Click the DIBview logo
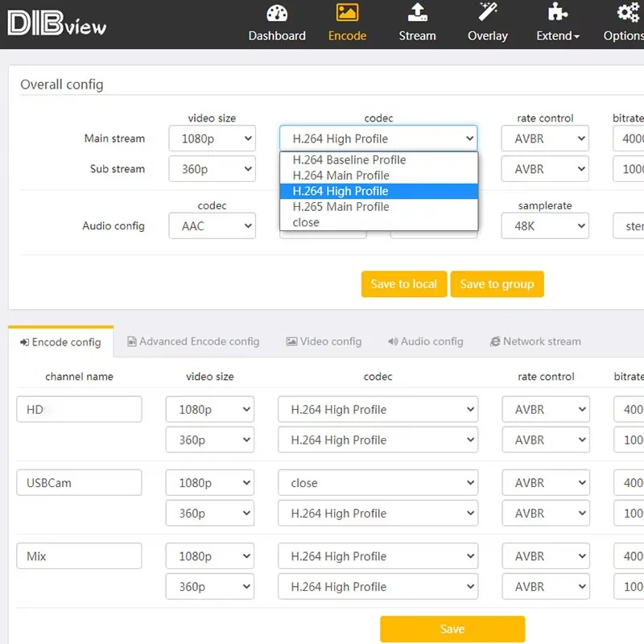Image resolution: width=644 pixels, height=644 pixels. (x=57, y=23)
